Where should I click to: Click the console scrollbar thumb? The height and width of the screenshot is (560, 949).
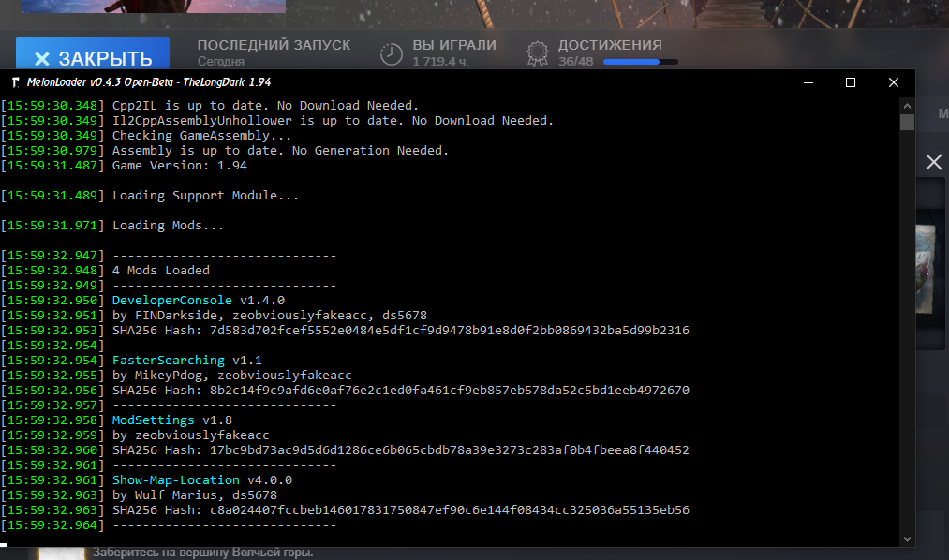click(x=907, y=122)
